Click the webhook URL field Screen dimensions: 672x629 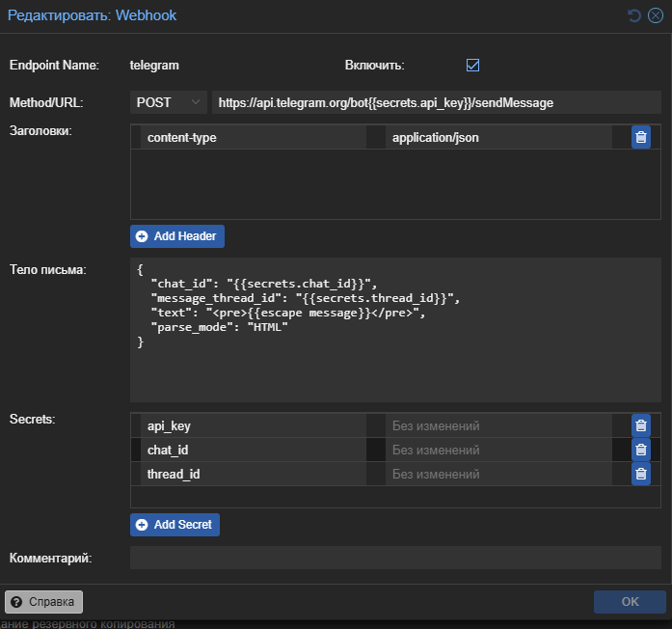[x=436, y=102]
